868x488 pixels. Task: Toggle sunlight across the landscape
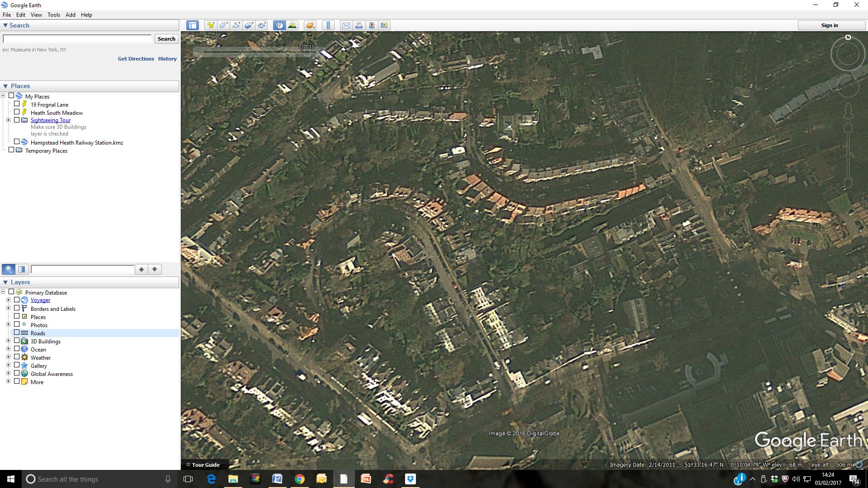pos(292,25)
